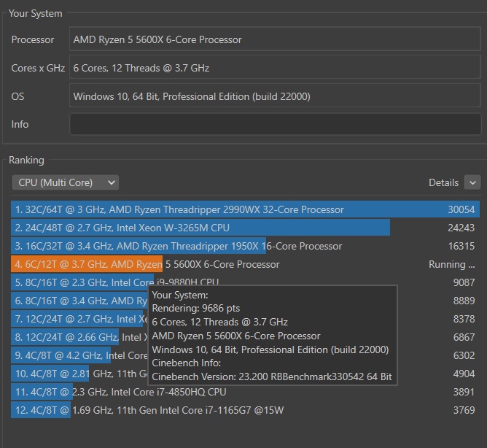Expand the Details chevron button
Image resolution: width=487 pixels, height=448 pixels.
point(472,182)
